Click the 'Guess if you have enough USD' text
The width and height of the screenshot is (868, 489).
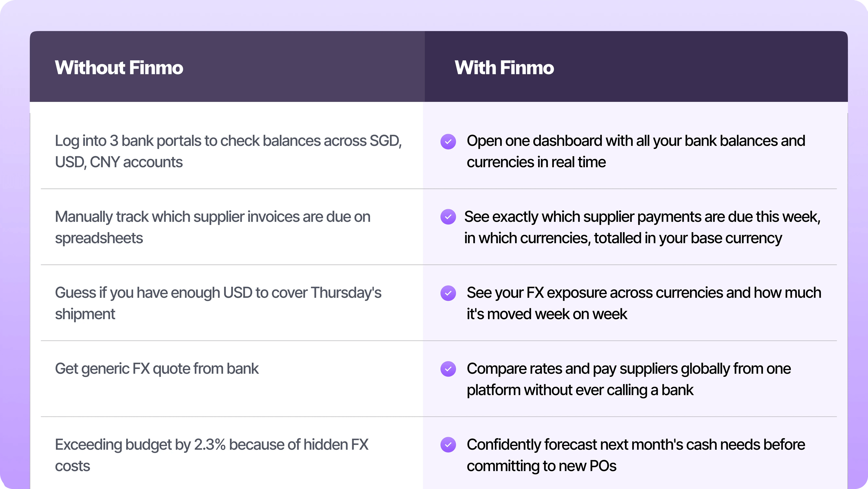[x=218, y=303]
